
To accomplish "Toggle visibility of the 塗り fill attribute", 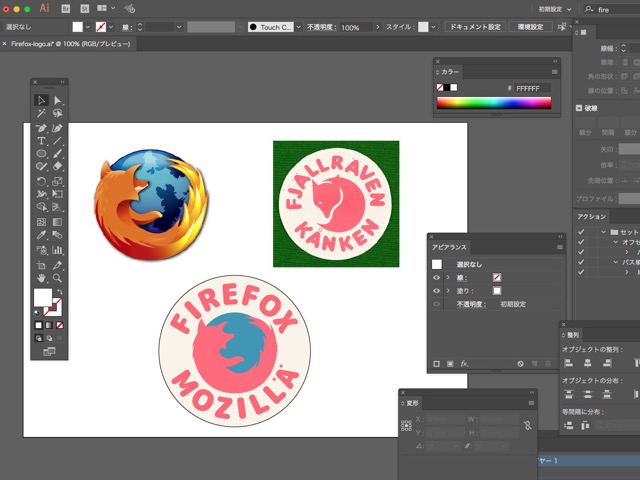I will click(436, 291).
